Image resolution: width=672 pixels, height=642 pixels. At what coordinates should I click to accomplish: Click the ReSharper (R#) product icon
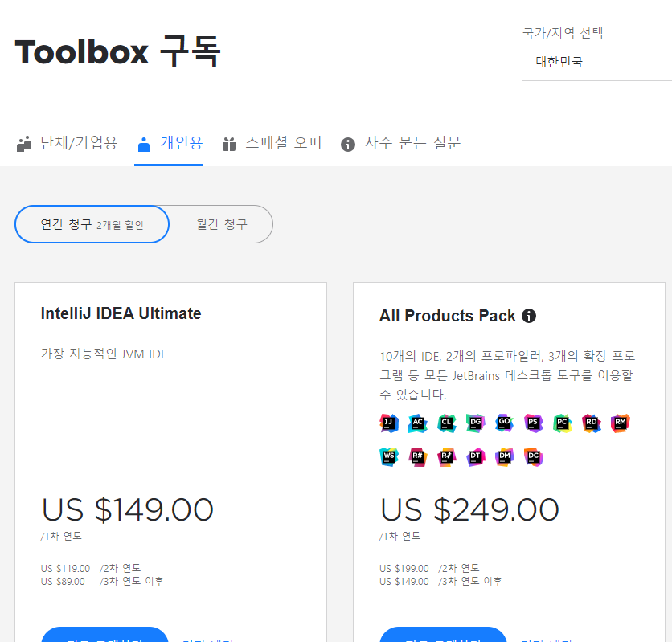pos(418,457)
